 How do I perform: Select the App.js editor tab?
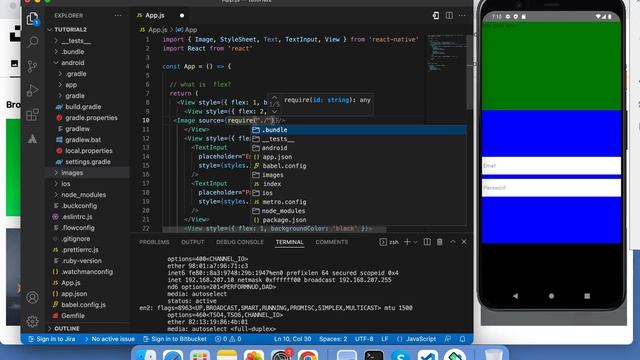(x=160, y=16)
